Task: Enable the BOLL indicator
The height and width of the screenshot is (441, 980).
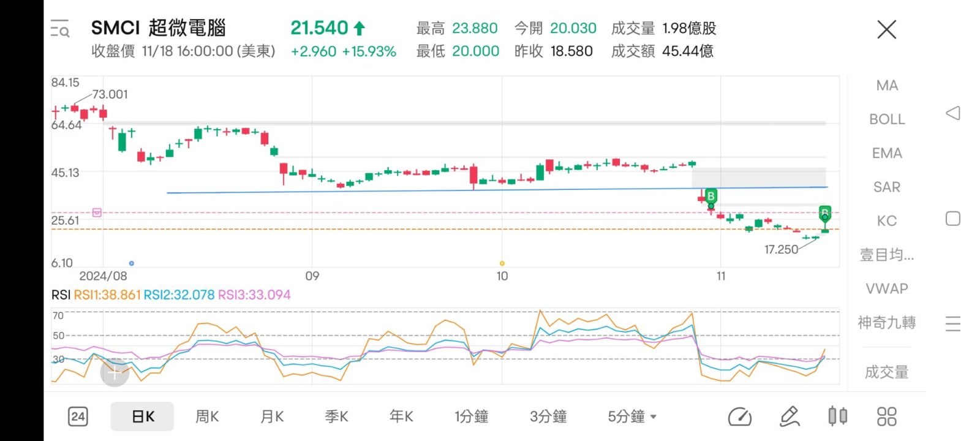Action: (x=887, y=119)
